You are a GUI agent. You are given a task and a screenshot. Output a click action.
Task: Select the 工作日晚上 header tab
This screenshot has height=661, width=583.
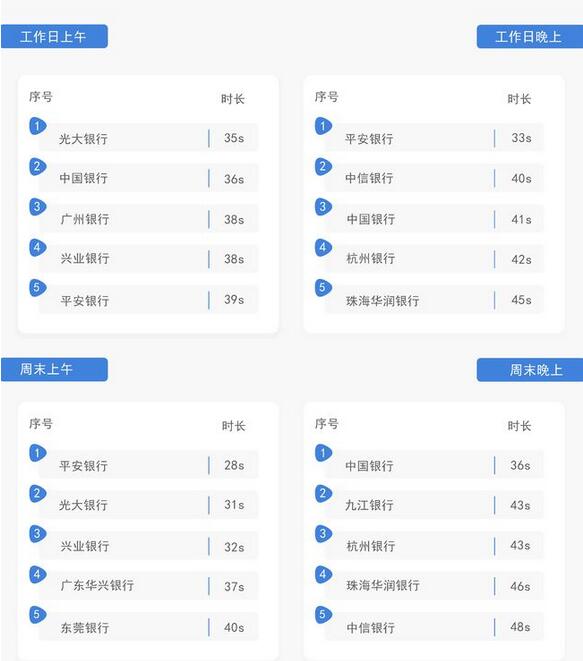pyautogui.click(x=530, y=37)
